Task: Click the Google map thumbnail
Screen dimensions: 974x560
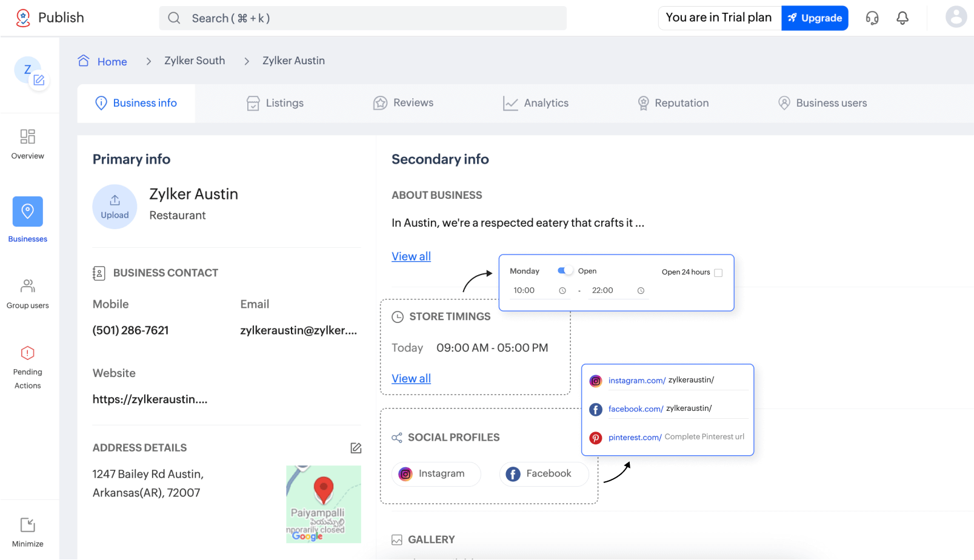Action: point(324,504)
